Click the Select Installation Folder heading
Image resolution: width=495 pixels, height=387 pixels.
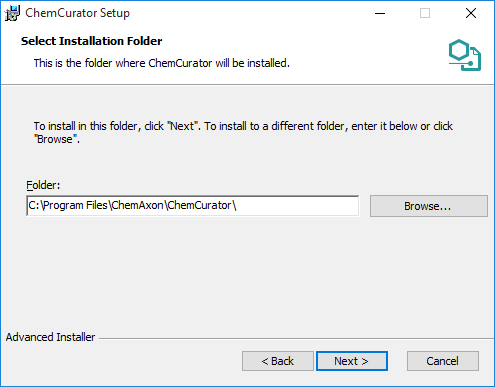coord(92,41)
